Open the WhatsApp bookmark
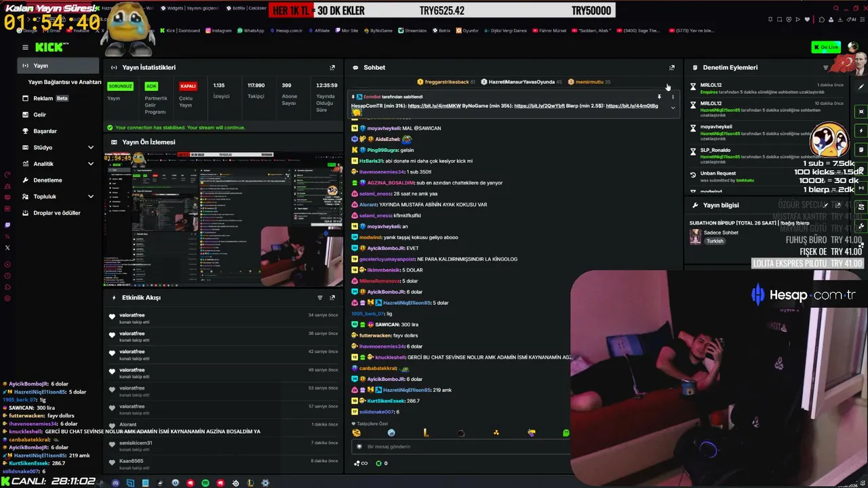868x488 pixels. 250,30
